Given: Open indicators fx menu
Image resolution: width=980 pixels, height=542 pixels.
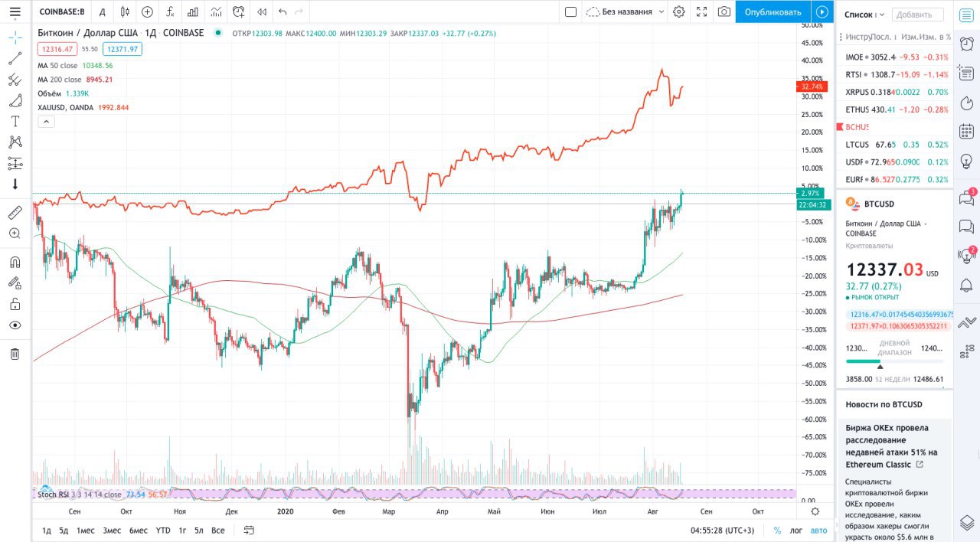Looking at the screenshot, I should 170,11.
